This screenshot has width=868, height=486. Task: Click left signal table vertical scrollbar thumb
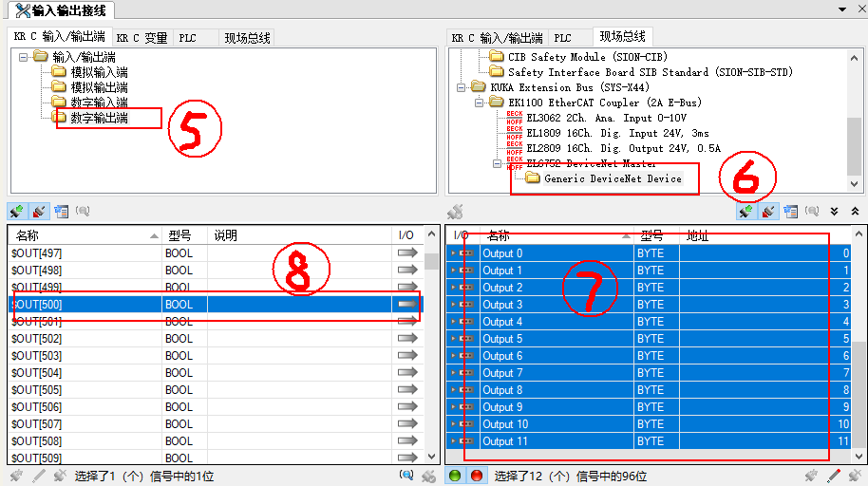431,261
